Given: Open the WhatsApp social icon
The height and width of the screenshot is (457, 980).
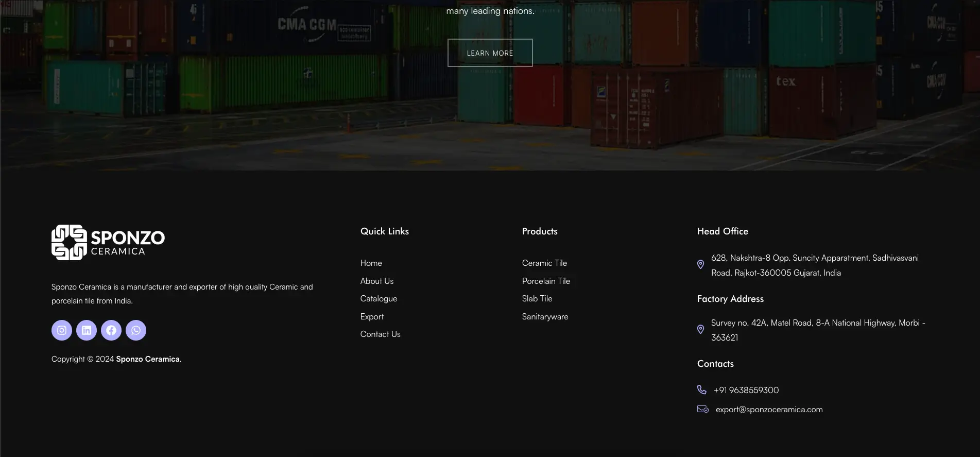Looking at the screenshot, I should pos(136,330).
